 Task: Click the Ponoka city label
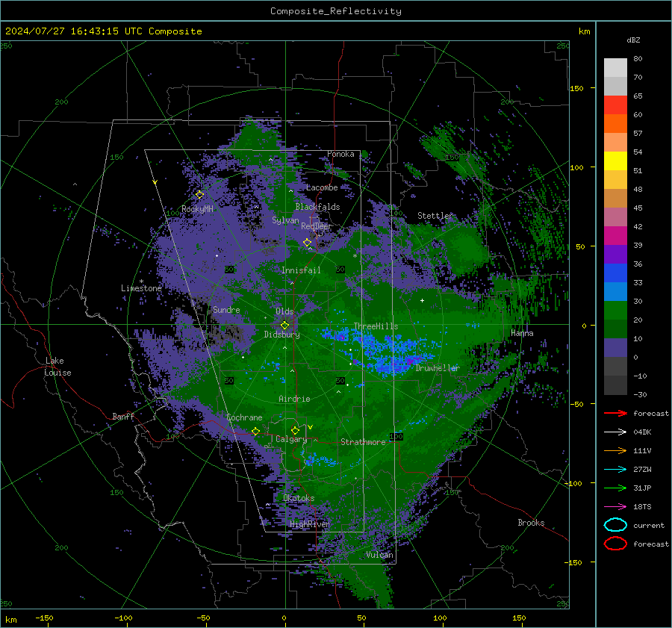pos(340,154)
